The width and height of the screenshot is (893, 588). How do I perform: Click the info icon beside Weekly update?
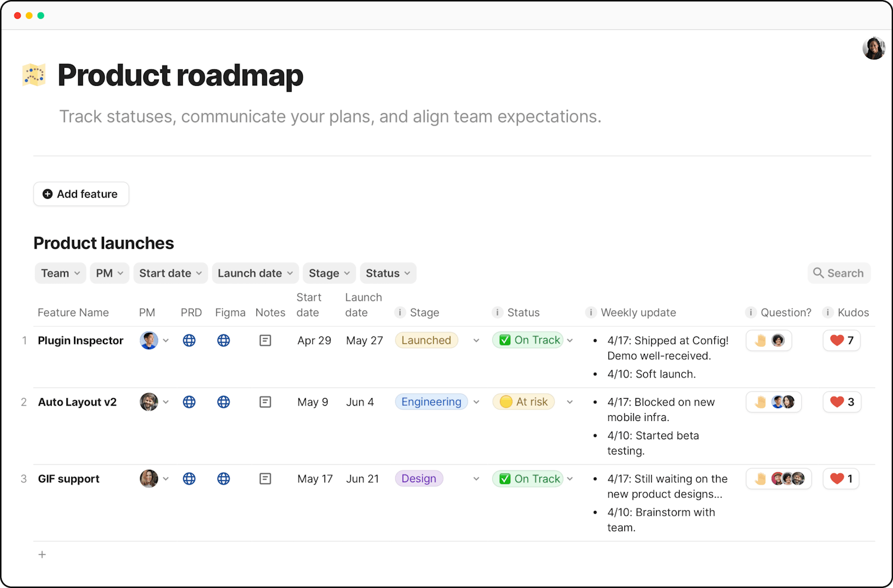591,313
